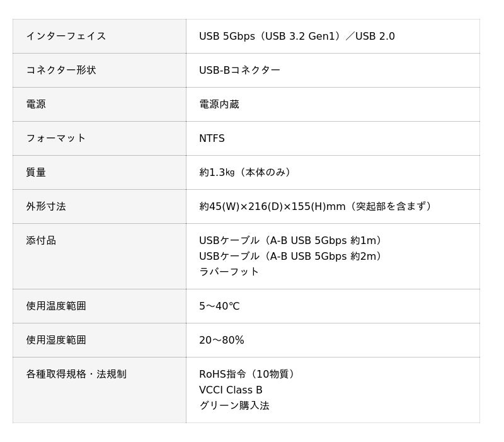The height and width of the screenshot is (442, 504).
Task: Click the 質量 row label
Action: (36, 173)
